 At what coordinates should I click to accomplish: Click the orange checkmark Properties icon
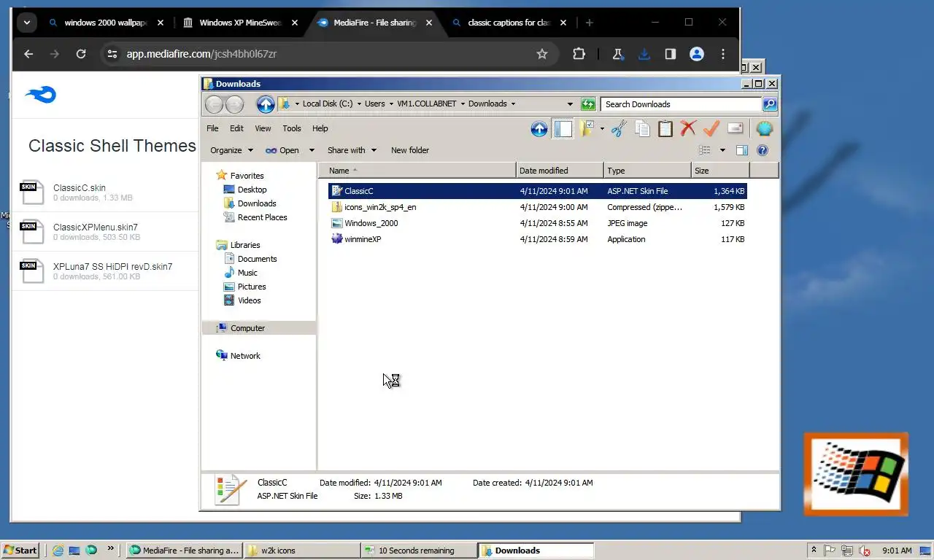tap(711, 129)
